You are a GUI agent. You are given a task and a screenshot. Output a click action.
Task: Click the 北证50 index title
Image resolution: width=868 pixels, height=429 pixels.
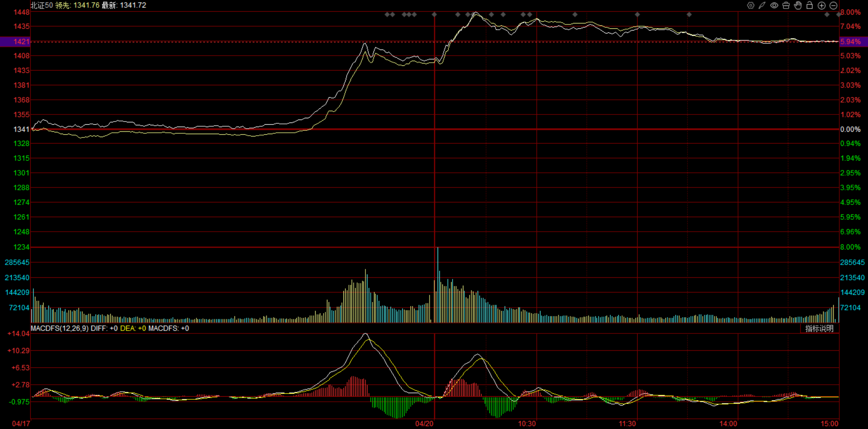[41, 5]
